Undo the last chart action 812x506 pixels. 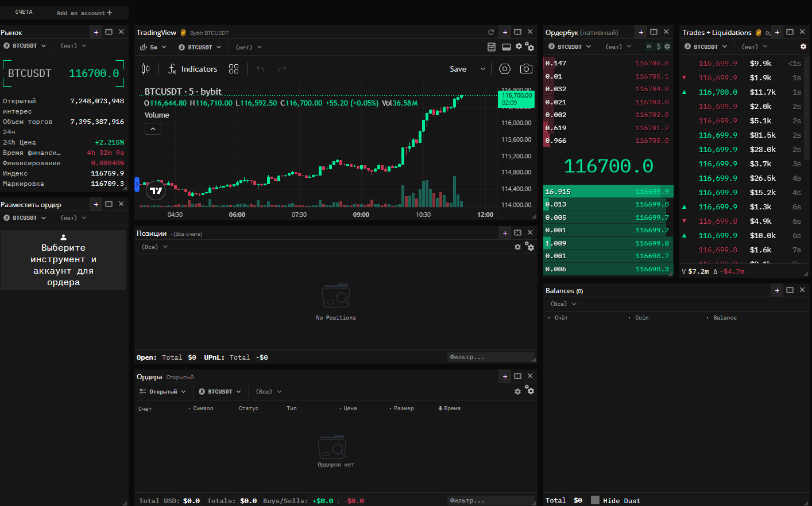pyautogui.click(x=261, y=69)
